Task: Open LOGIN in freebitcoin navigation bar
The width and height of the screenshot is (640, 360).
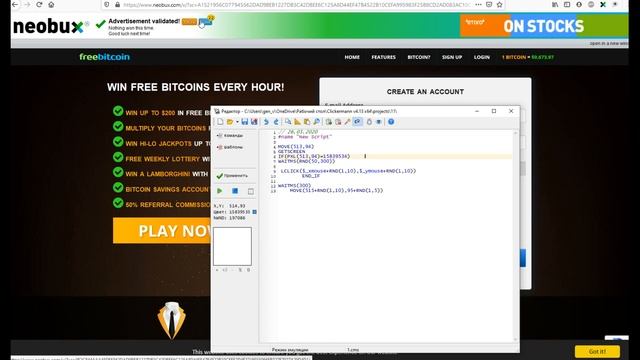Action: coord(482,57)
